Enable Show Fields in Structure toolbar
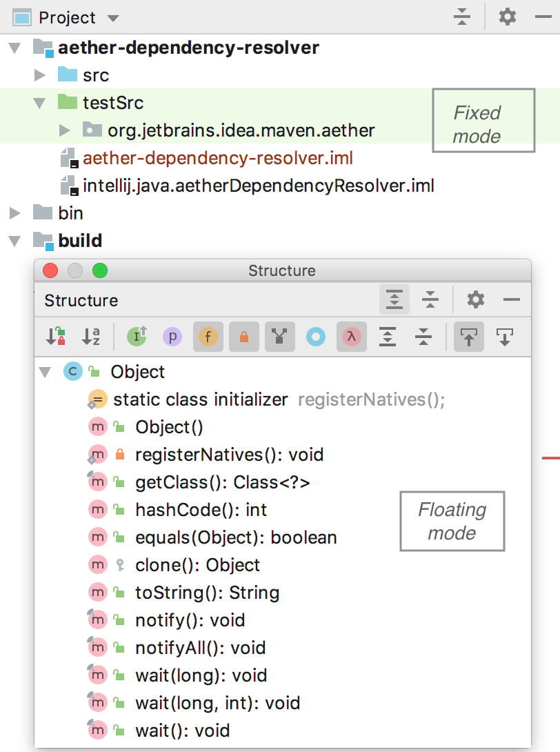 pyautogui.click(x=208, y=337)
